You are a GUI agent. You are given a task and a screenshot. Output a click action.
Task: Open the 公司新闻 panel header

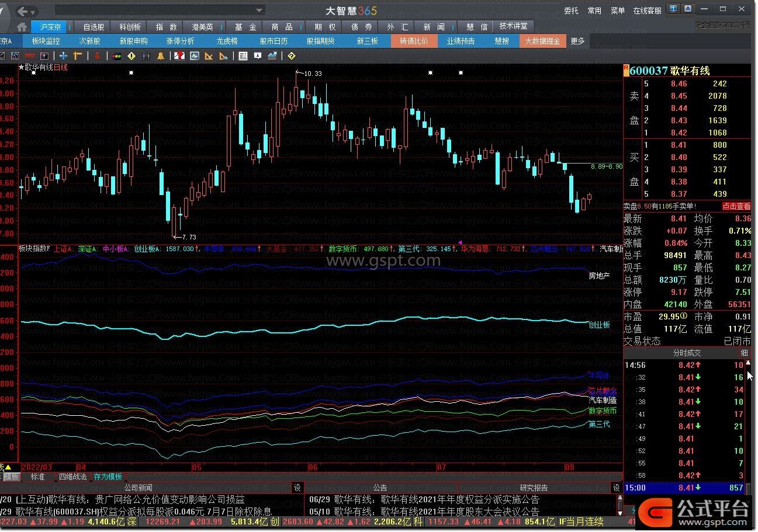tap(138, 488)
